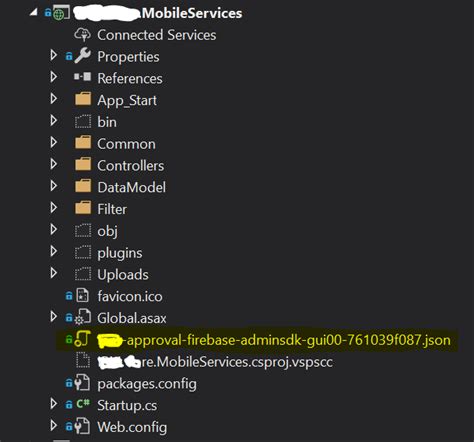
Task: Click the Global.asax gear file icon
Action: tap(82, 317)
